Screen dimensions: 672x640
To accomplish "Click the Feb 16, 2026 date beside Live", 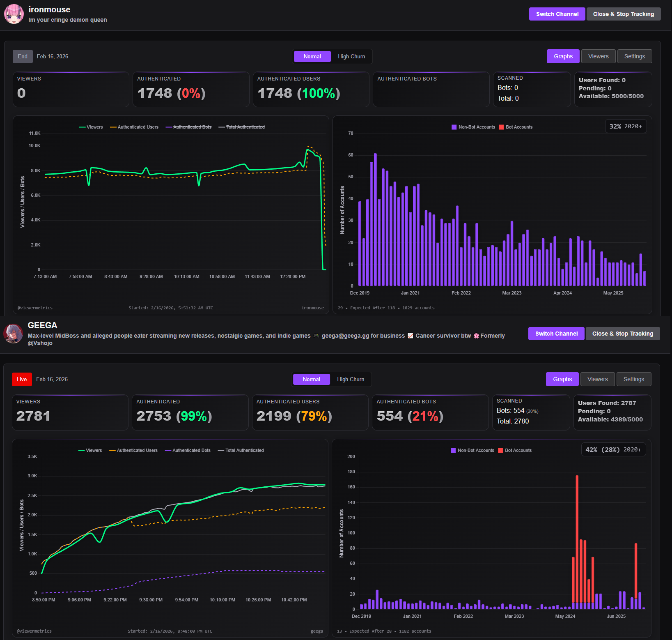I will tap(52, 379).
